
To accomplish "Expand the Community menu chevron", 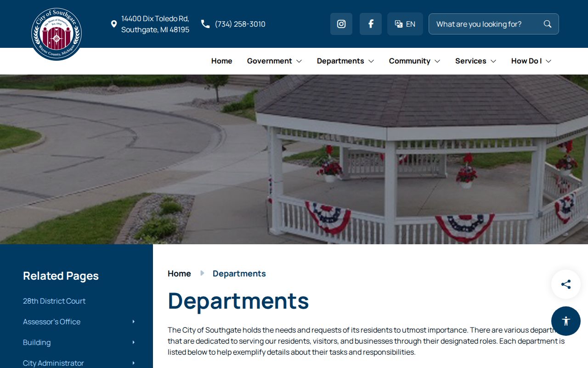I will 437,61.
